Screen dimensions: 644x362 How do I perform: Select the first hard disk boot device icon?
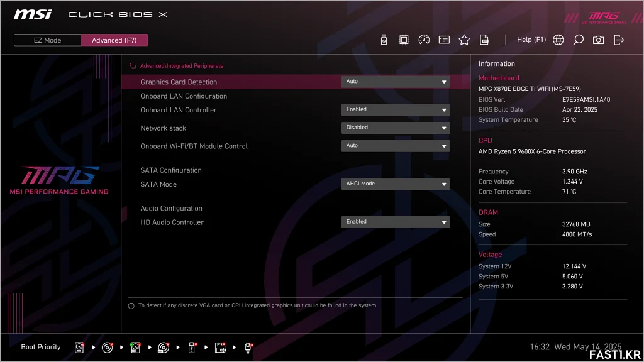(x=79, y=348)
